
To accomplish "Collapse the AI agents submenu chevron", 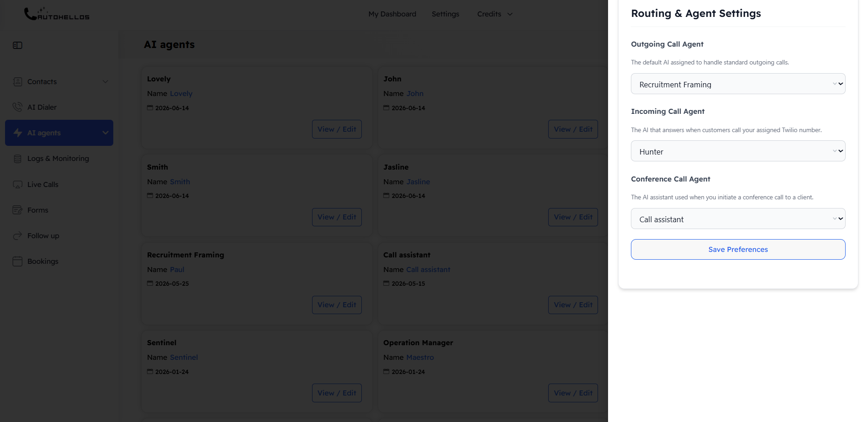I will coord(106,133).
